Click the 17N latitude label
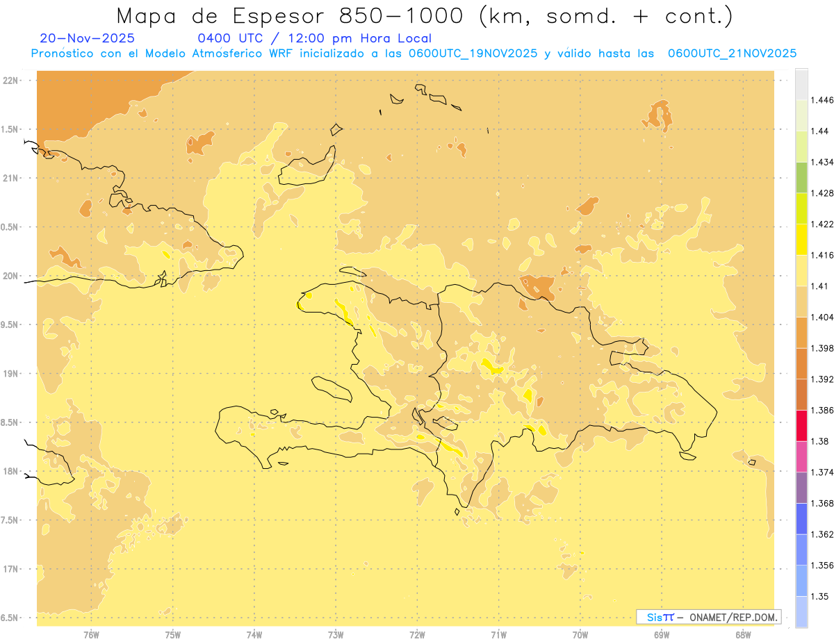Image resolution: width=834 pixels, height=644 pixels. tap(10, 569)
